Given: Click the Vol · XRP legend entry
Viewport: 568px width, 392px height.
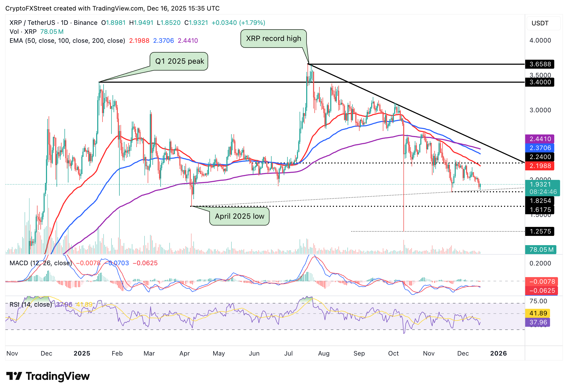Looking at the screenshot, I should [22, 32].
